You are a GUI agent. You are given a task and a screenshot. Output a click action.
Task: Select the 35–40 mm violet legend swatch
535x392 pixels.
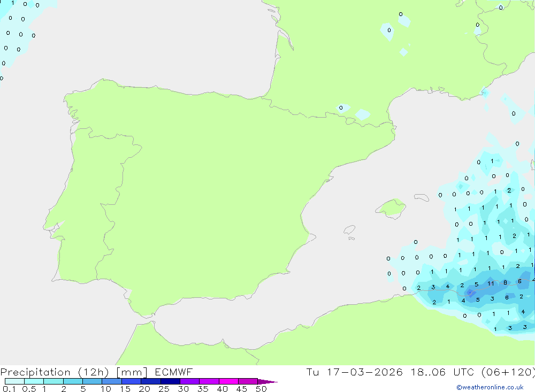[209, 381]
